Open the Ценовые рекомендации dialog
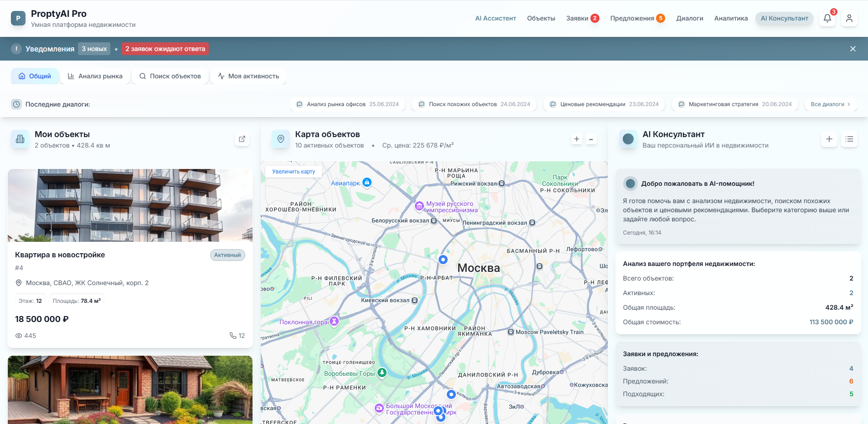868x424 pixels. click(604, 104)
